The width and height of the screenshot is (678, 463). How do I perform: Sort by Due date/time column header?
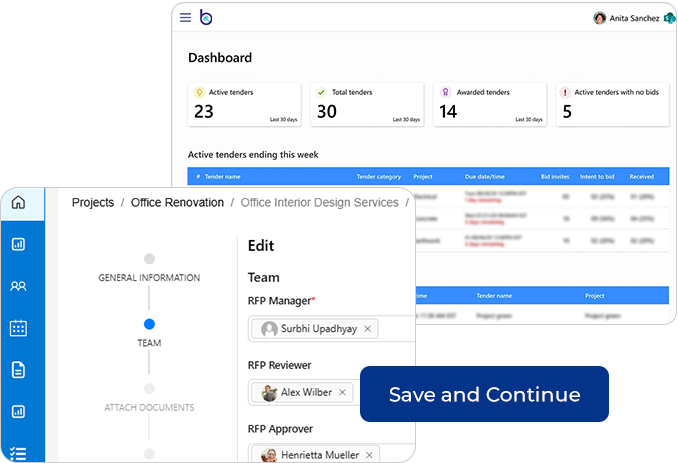pos(485,176)
